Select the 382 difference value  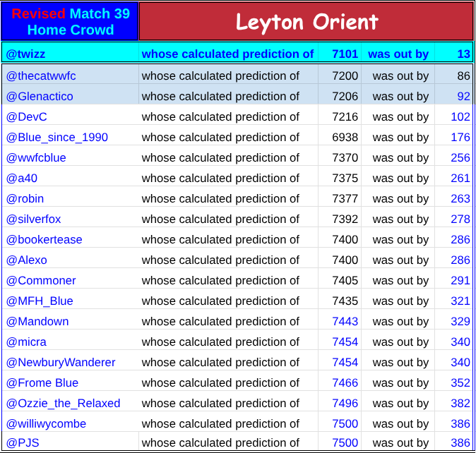(460, 403)
